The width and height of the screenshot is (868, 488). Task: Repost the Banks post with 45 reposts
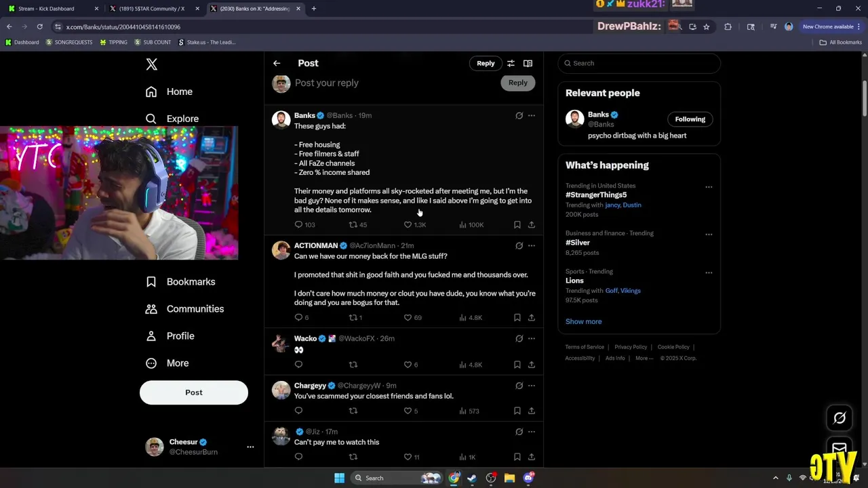[357, 224]
